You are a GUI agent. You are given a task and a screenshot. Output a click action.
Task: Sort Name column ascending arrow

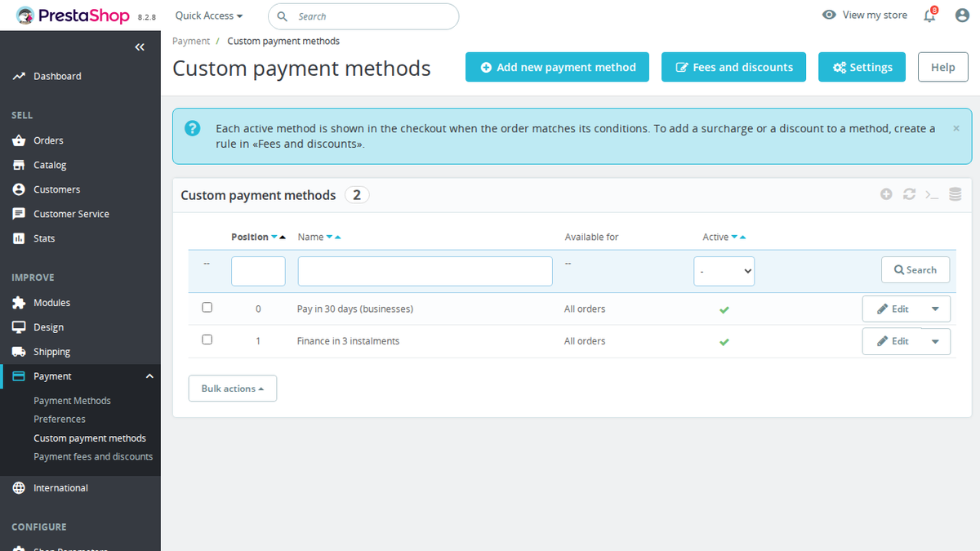coord(337,238)
